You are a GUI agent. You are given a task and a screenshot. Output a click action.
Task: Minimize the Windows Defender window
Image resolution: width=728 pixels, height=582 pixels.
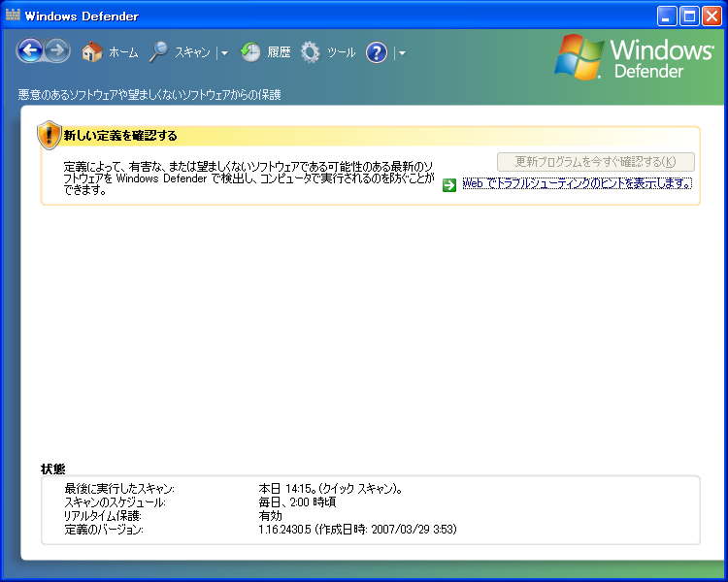667,16
